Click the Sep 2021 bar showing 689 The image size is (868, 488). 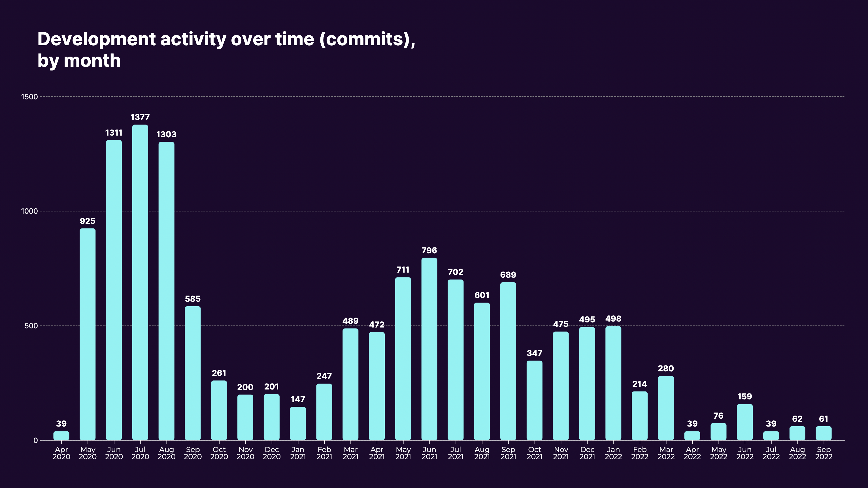click(x=508, y=361)
